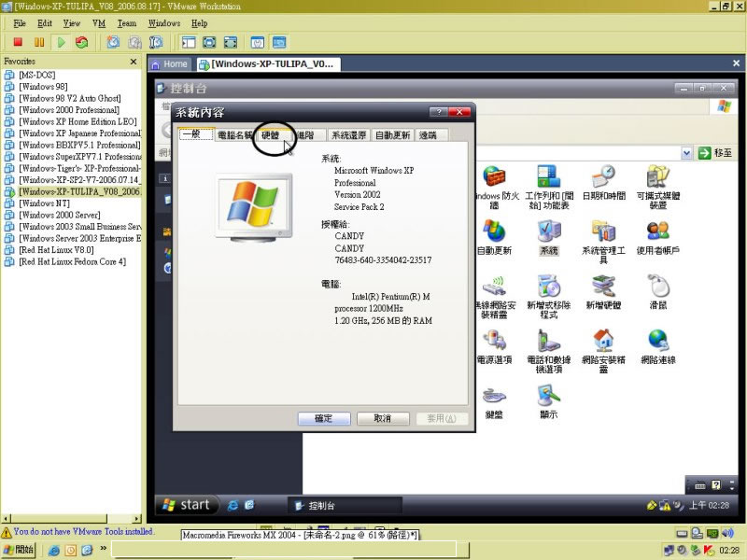Toggle the sidebar view toolbar icon
The image size is (747, 560).
189,42
